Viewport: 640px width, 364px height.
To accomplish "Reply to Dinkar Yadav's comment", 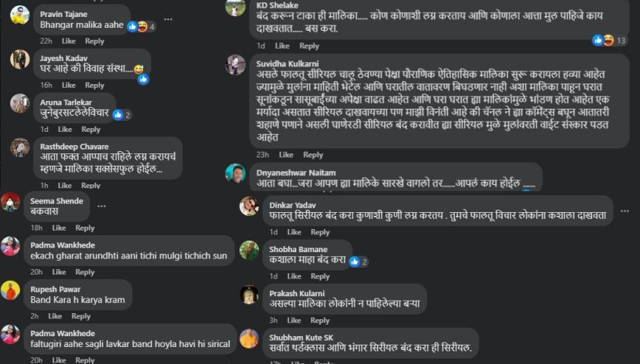I will (320, 232).
